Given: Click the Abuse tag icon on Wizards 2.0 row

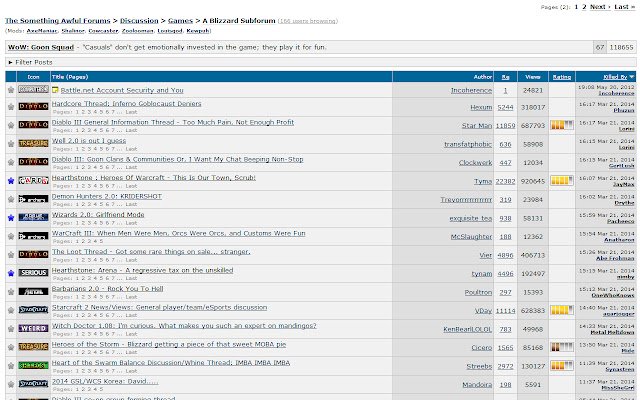Looking at the screenshot, I should coord(33,218).
